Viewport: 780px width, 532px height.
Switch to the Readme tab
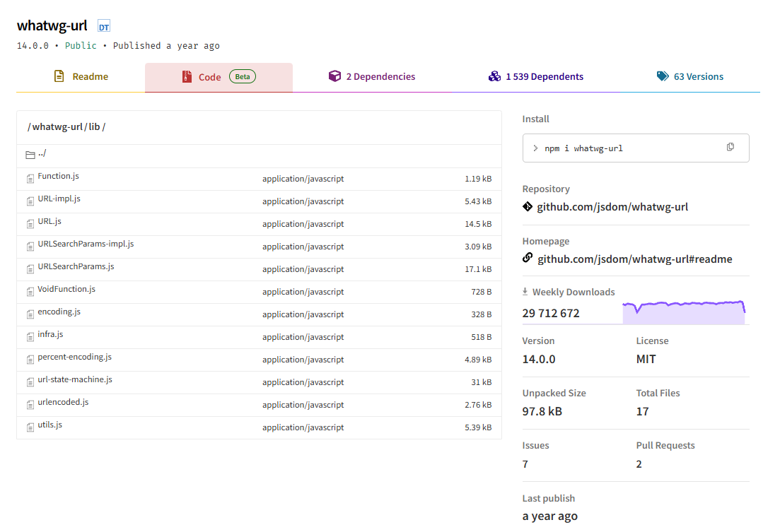tap(81, 77)
